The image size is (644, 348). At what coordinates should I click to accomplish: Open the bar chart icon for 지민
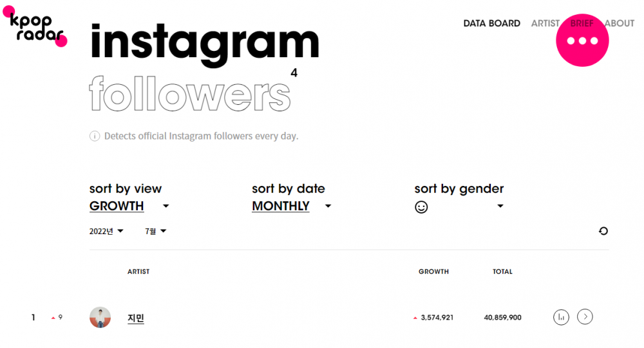click(561, 317)
